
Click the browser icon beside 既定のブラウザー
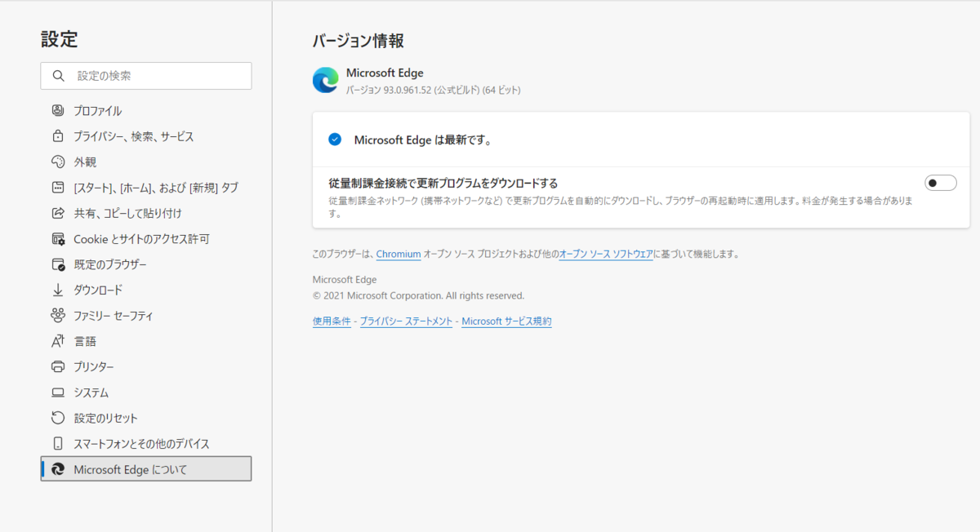58,264
